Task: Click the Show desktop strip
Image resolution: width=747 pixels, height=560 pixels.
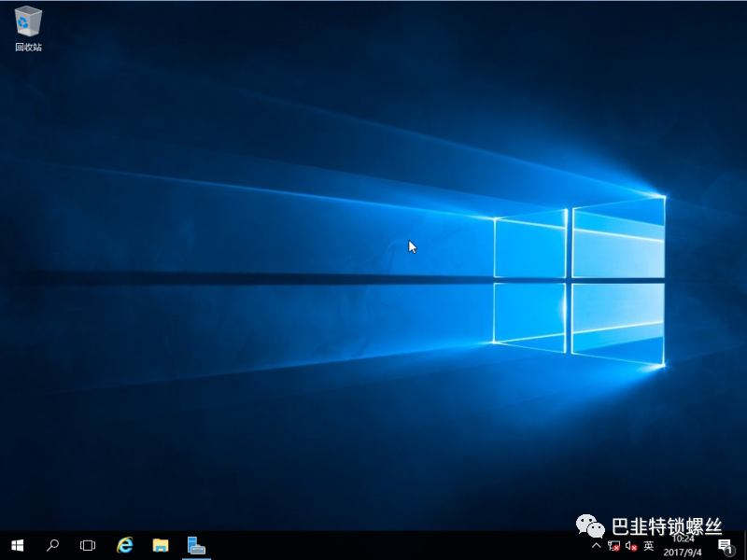Action: (744, 546)
